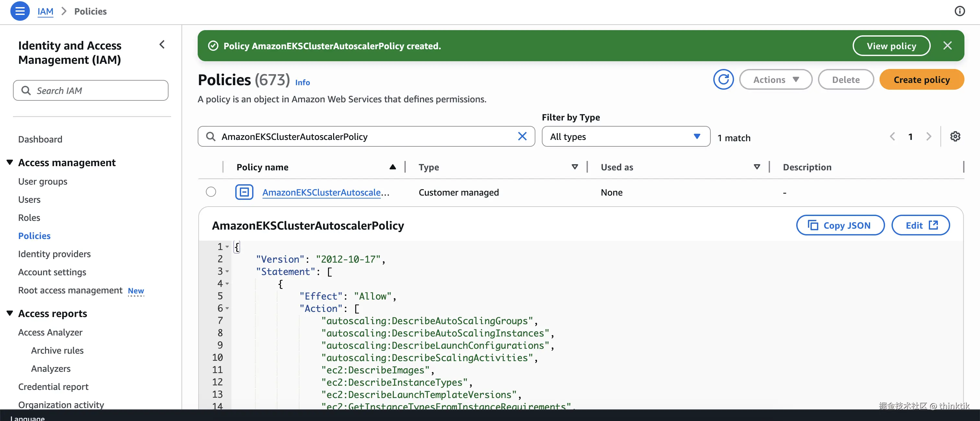Image resolution: width=980 pixels, height=421 pixels.
Task: Open Root access management in the sidebar
Action: pyautogui.click(x=70, y=290)
